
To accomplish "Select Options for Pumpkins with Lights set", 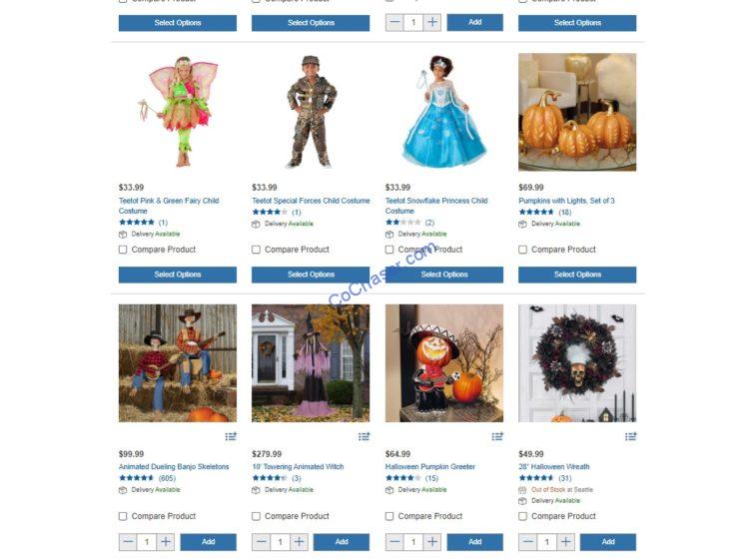I will [x=577, y=275].
